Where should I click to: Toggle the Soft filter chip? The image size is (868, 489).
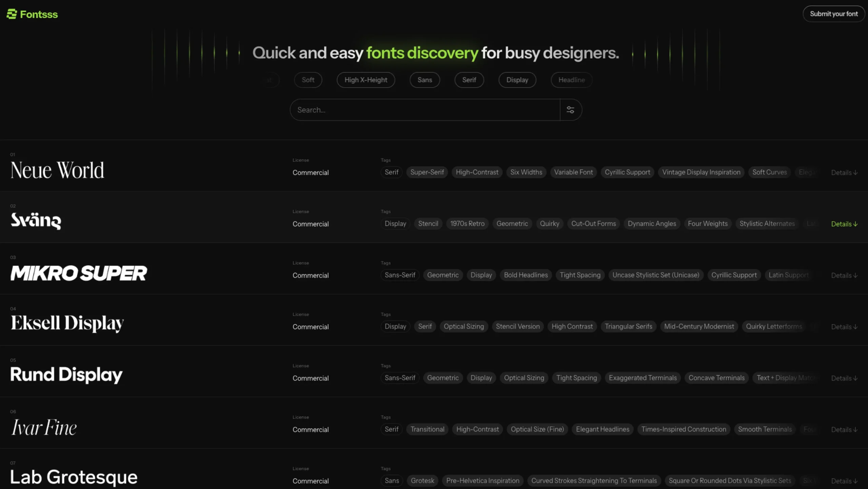[x=308, y=80]
